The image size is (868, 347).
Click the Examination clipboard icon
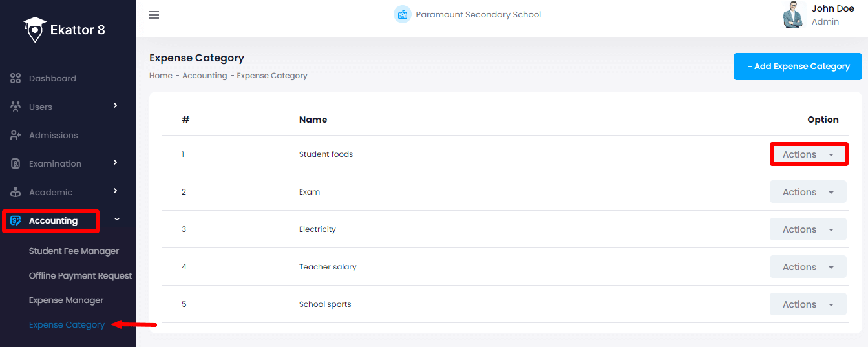(16, 163)
